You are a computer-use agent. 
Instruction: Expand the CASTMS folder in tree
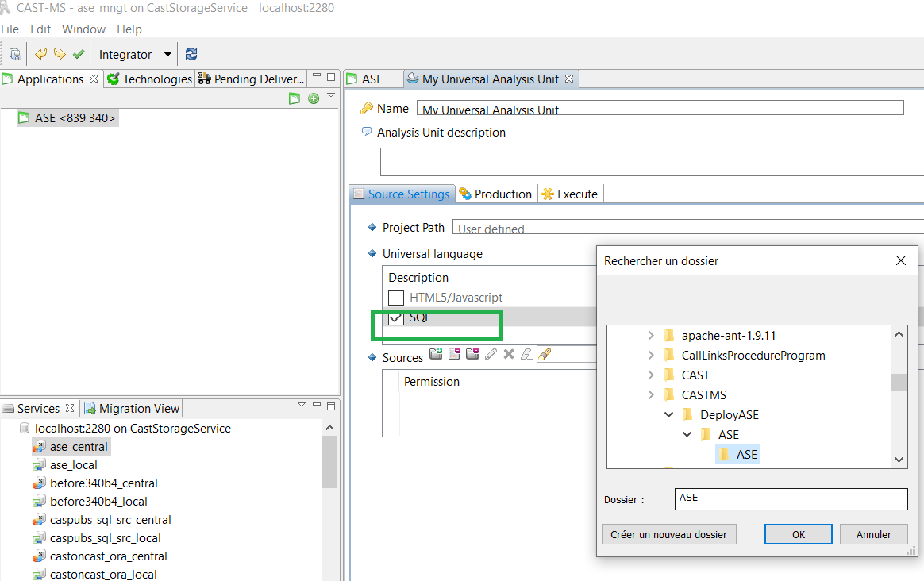tap(651, 395)
